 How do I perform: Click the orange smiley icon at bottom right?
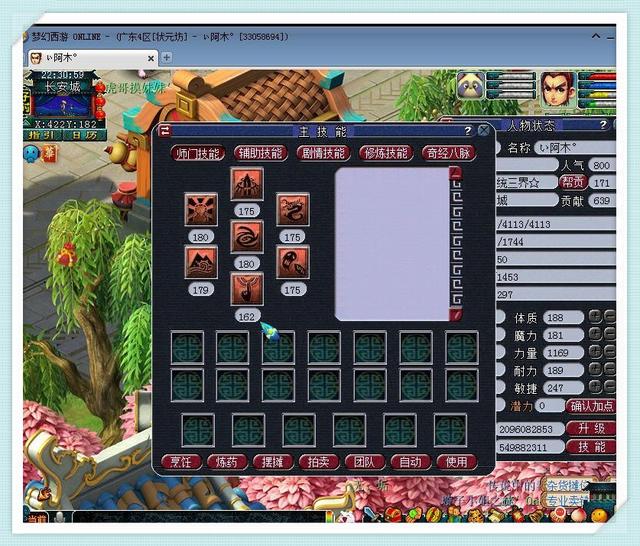click(x=599, y=515)
